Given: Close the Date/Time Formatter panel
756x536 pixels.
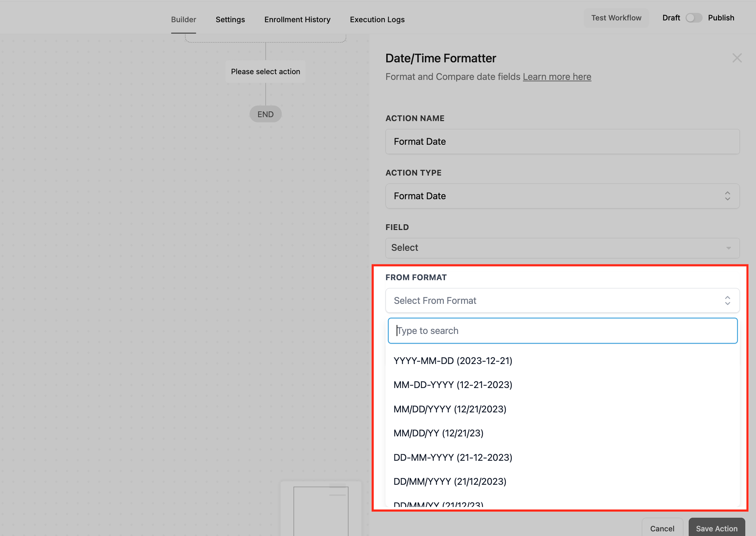Looking at the screenshot, I should [737, 58].
